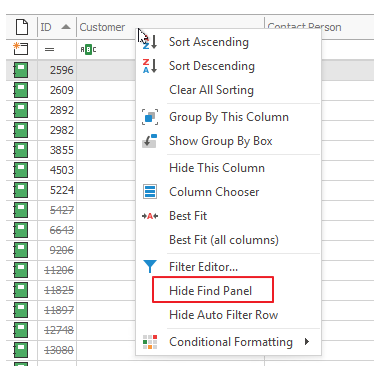374x366 pixels.
Task: Click the green record icon for ID 2609
Action: click(x=21, y=90)
